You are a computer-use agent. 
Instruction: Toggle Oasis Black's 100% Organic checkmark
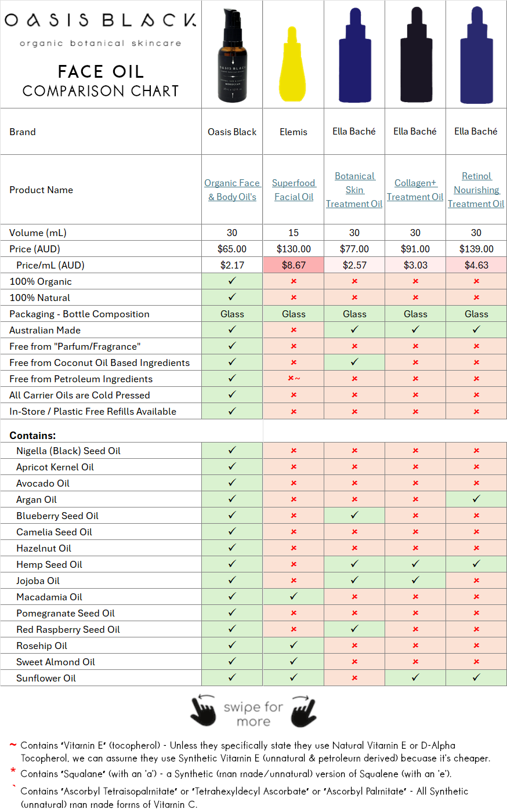[231, 281]
